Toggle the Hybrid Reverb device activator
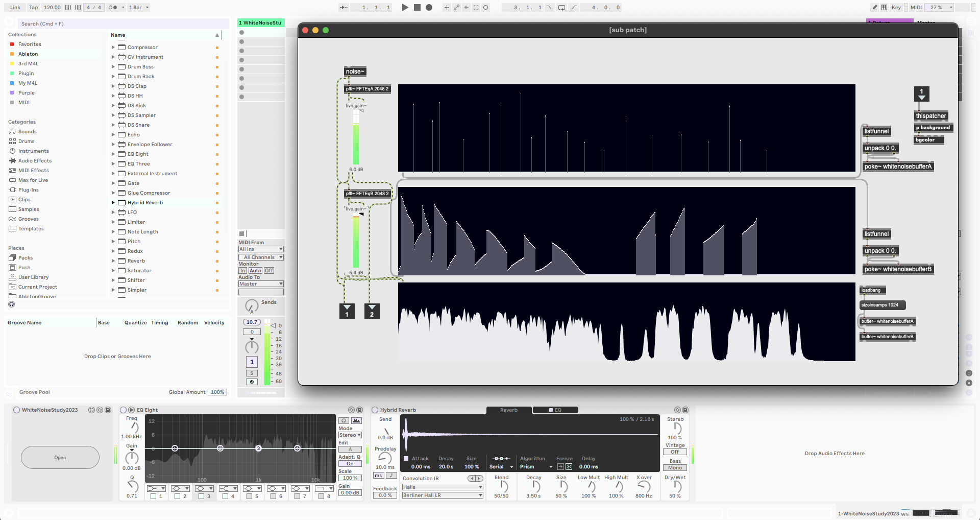The height and width of the screenshot is (520, 980). [x=375, y=410]
